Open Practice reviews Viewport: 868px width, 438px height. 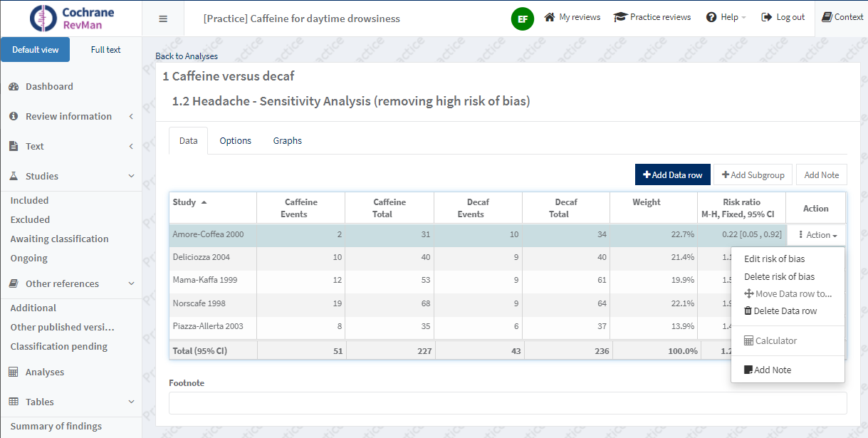click(x=652, y=17)
